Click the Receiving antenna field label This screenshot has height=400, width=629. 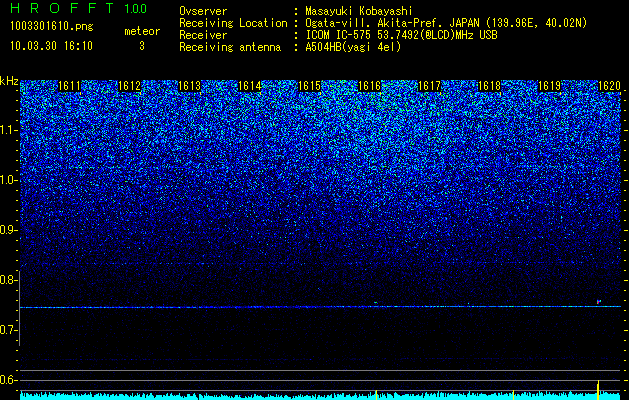pos(230,47)
